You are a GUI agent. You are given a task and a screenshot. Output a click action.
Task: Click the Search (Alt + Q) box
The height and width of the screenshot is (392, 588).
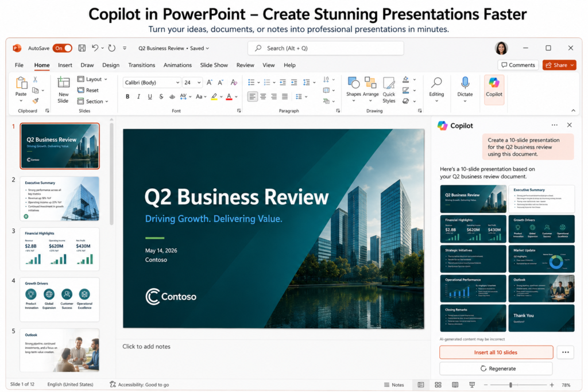tap(326, 48)
